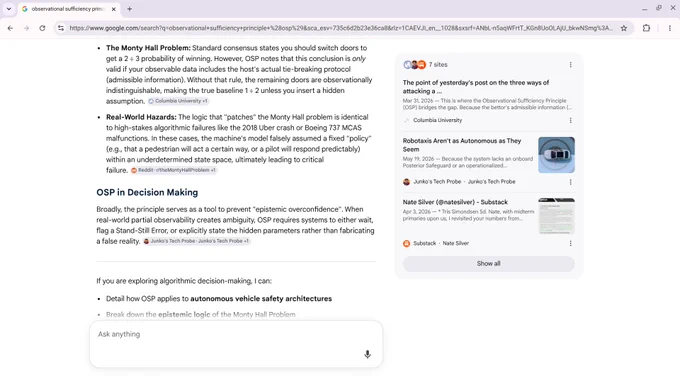Open Junko's Tech Probe +1 citation chip
680x383 pixels.
coord(196,241)
